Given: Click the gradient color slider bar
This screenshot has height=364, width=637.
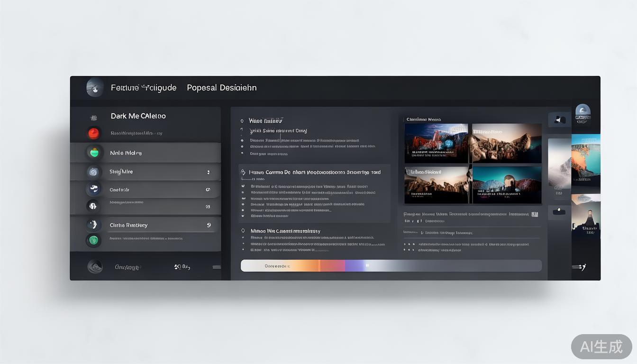Looking at the screenshot, I should [x=391, y=266].
